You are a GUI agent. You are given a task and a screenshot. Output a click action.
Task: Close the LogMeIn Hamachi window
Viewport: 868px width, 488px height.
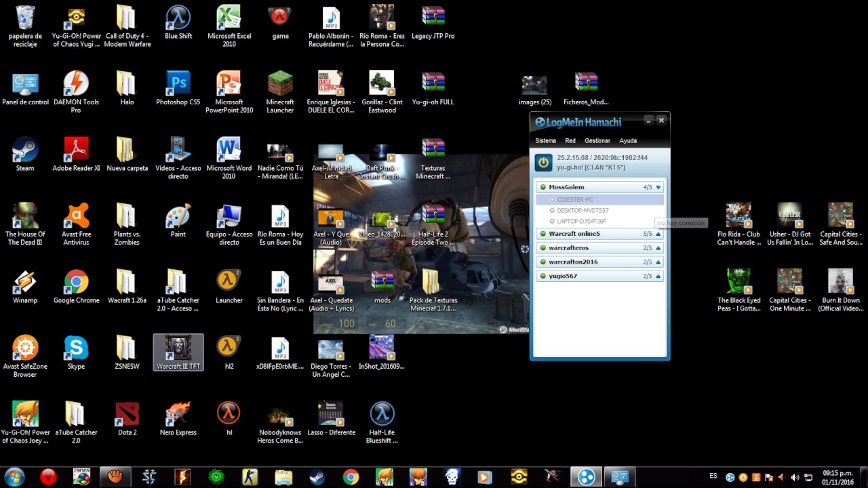click(x=661, y=121)
